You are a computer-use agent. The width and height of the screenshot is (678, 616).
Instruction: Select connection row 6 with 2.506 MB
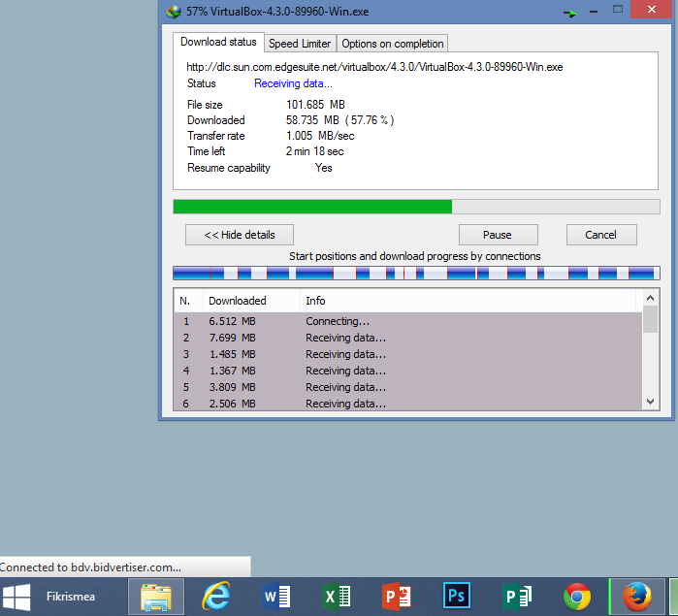(408, 404)
